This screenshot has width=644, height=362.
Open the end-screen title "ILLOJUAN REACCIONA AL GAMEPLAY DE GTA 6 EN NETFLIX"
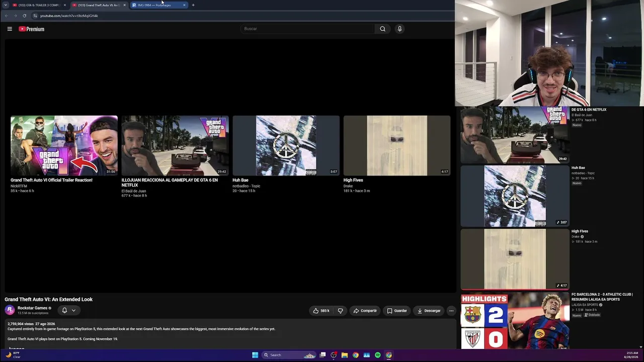coord(170,183)
